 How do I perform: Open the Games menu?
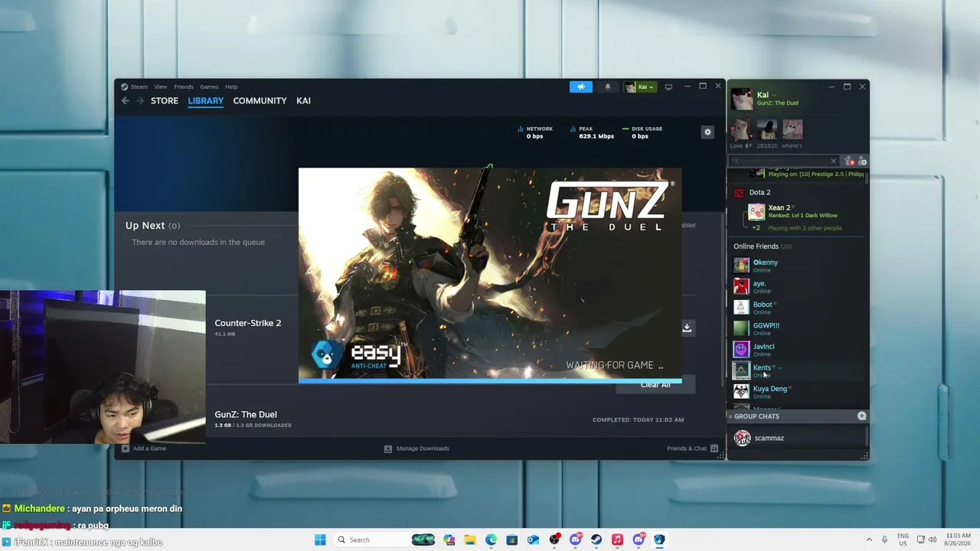pos(209,86)
